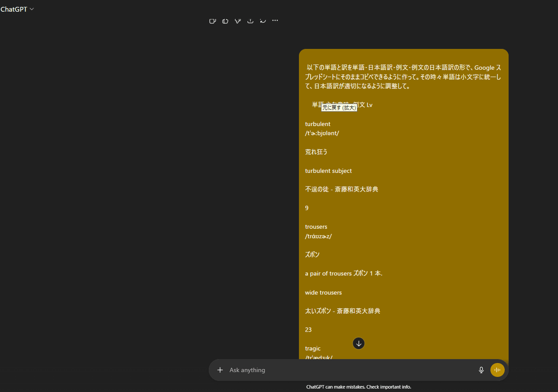558x392 pixels.
Task: Rate the response with thumbs up
Action: pos(225,20)
